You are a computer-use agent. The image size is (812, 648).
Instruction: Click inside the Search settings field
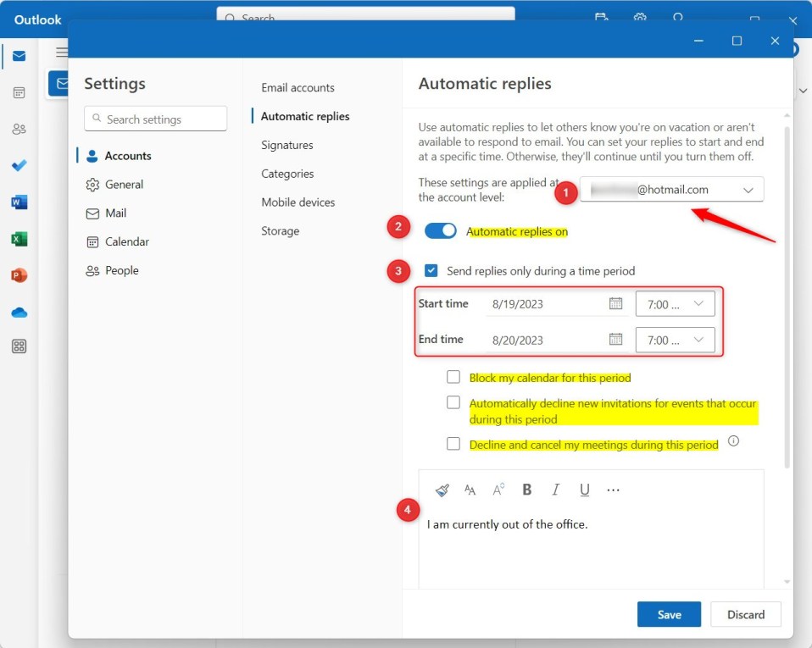coord(155,119)
